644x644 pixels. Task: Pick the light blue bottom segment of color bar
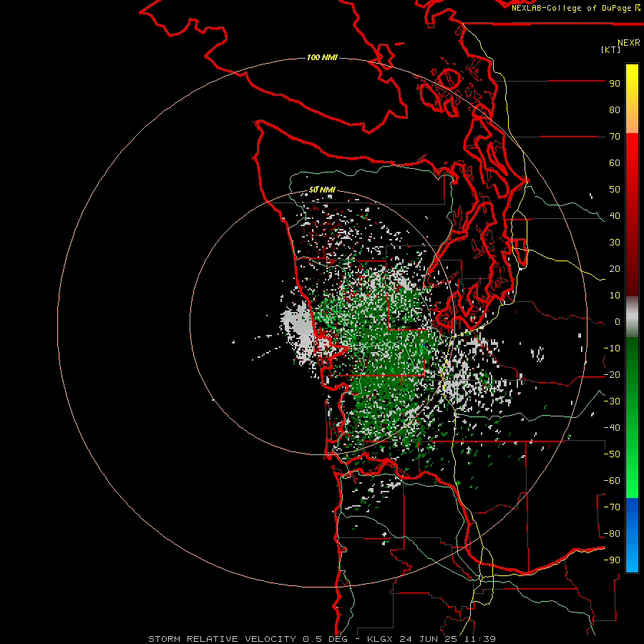click(632, 557)
